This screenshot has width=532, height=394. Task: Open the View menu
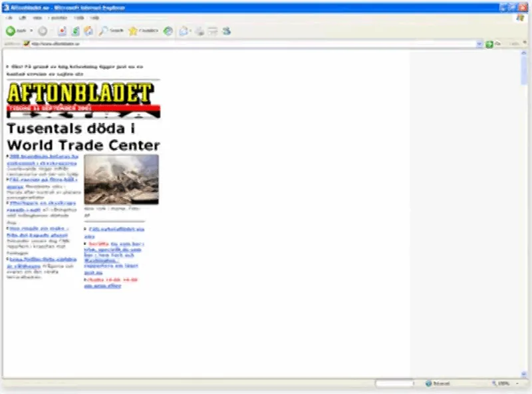(x=37, y=18)
